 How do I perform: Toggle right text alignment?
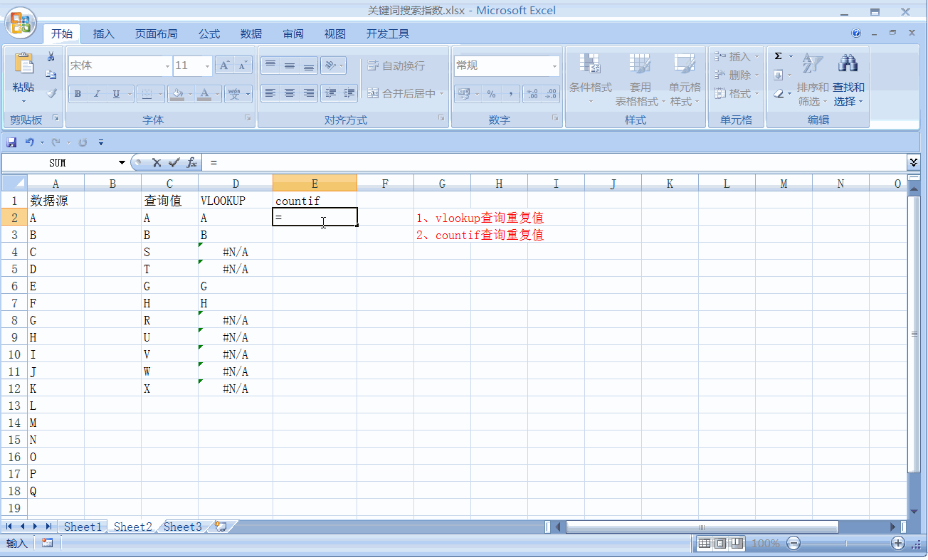click(308, 93)
